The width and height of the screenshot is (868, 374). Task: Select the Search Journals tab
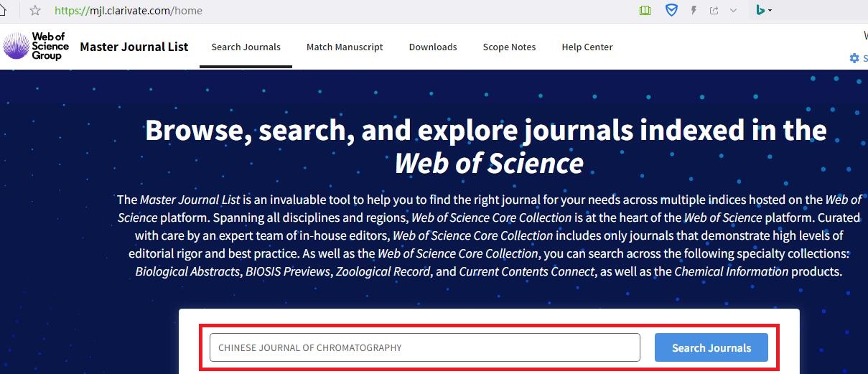[x=246, y=47]
